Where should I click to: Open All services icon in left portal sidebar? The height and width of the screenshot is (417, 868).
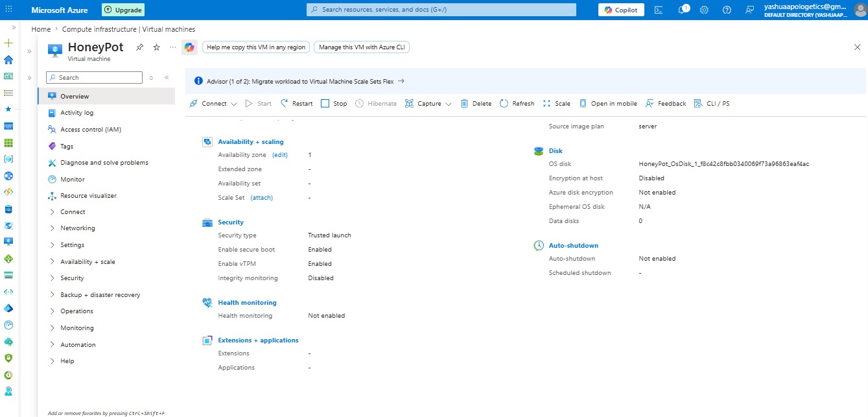8,93
